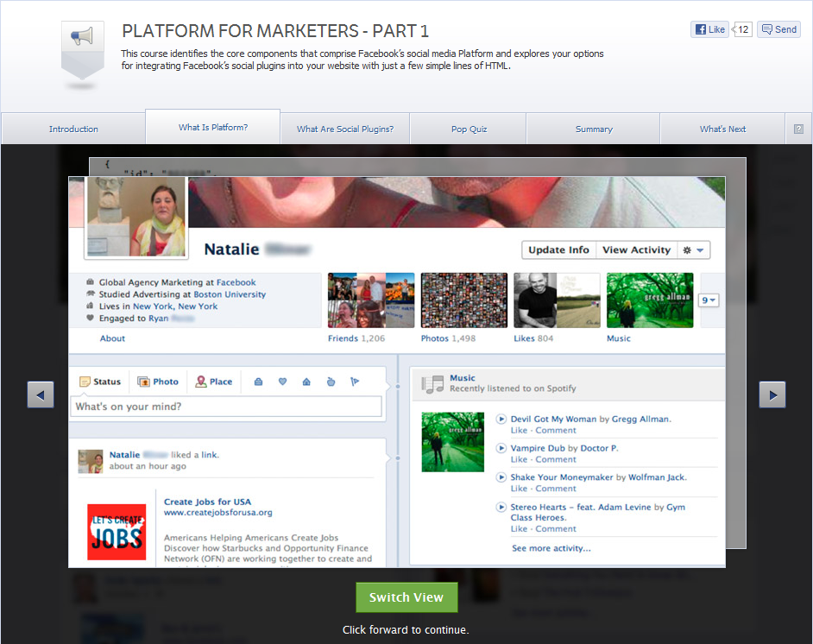Screen dimensions: 813x644
Task: Open the Boston University link
Action: [x=230, y=294]
